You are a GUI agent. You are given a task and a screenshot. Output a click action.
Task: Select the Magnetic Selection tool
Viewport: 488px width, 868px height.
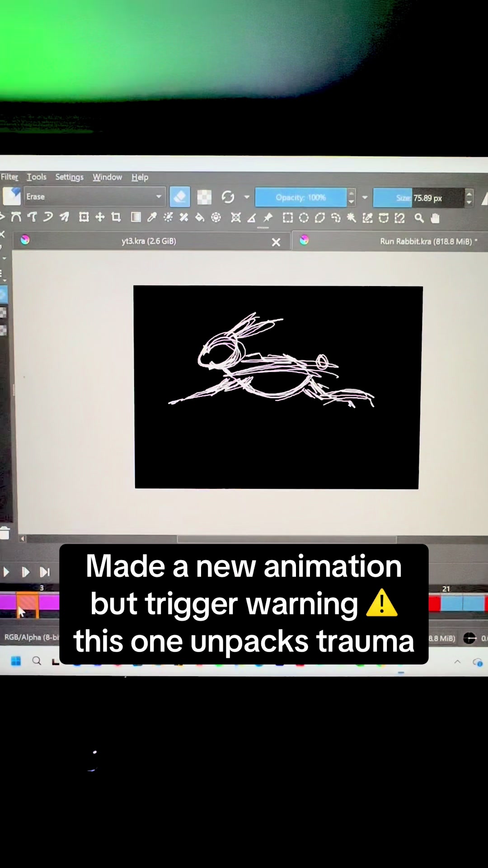(399, 218)
